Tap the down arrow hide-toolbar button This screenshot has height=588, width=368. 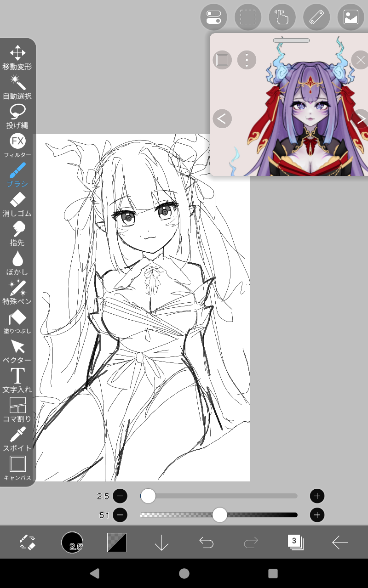pos(161,543)
